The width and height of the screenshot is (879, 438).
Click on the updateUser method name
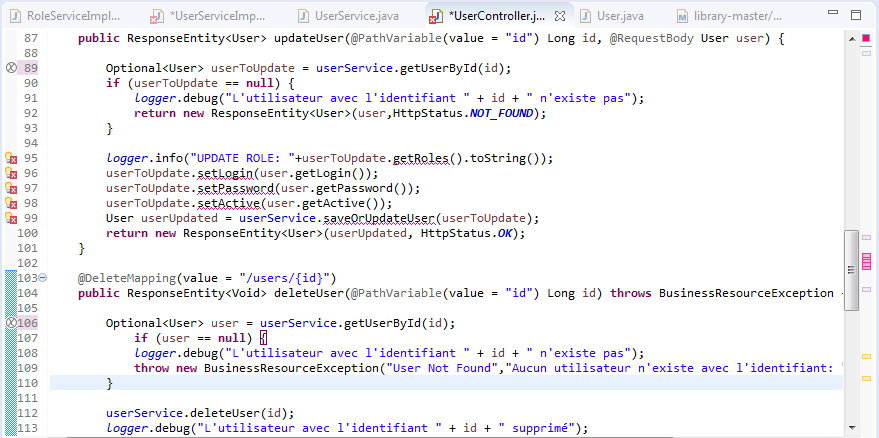(308, 39)
